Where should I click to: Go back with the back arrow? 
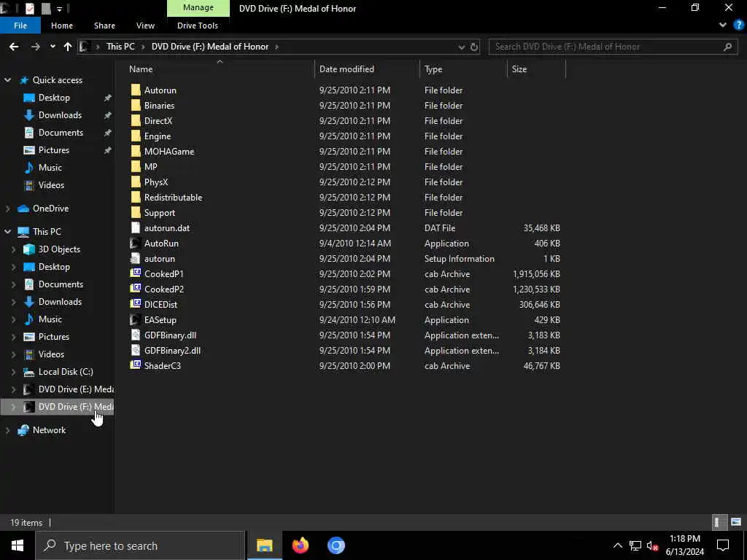pyautogui.click(x=14, y=47)
